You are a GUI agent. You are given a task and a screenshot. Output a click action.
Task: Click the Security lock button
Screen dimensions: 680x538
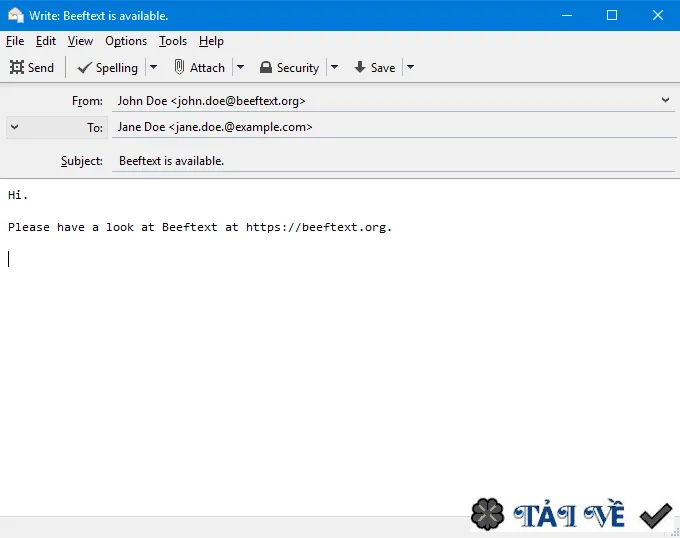tap(289, 68)
